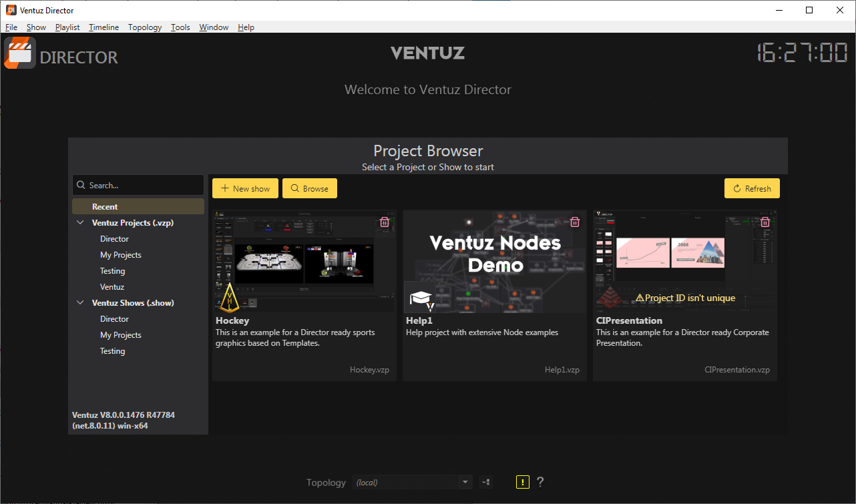Open the Ventuz Nodes Demo thumbnail
This screenshot has height=504, width=856.
coord(495,260)
